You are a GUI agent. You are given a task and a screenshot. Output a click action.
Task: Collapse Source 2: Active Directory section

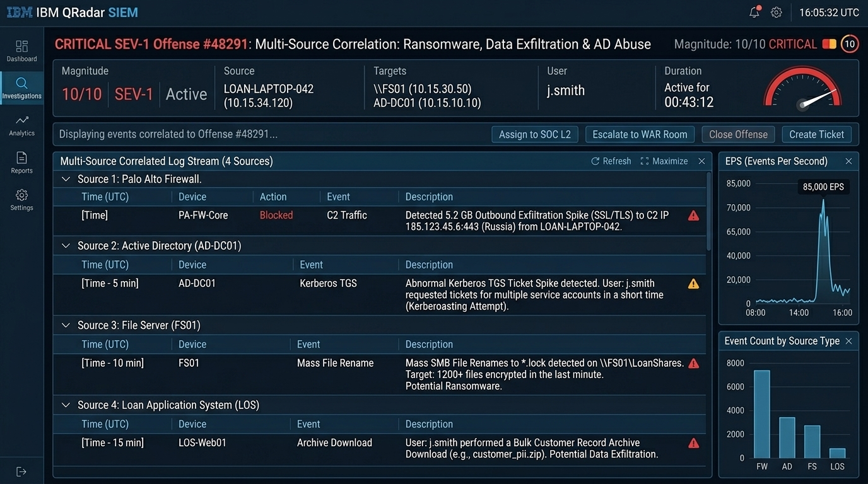pyautogui.click(x=66, y=246)
